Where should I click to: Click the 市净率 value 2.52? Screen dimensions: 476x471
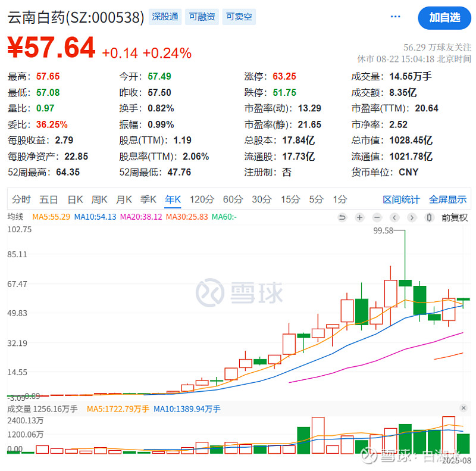click(x=398, y=124)
